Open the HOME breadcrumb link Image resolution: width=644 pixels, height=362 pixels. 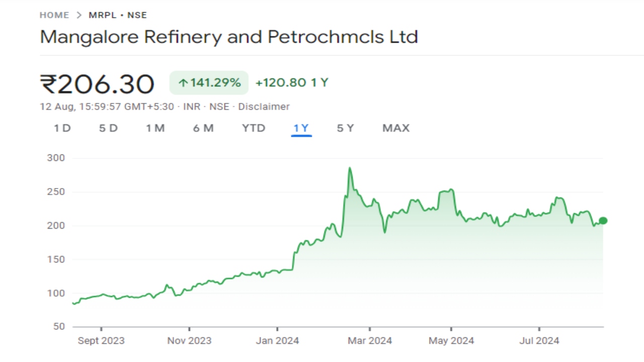click(54, 15)
